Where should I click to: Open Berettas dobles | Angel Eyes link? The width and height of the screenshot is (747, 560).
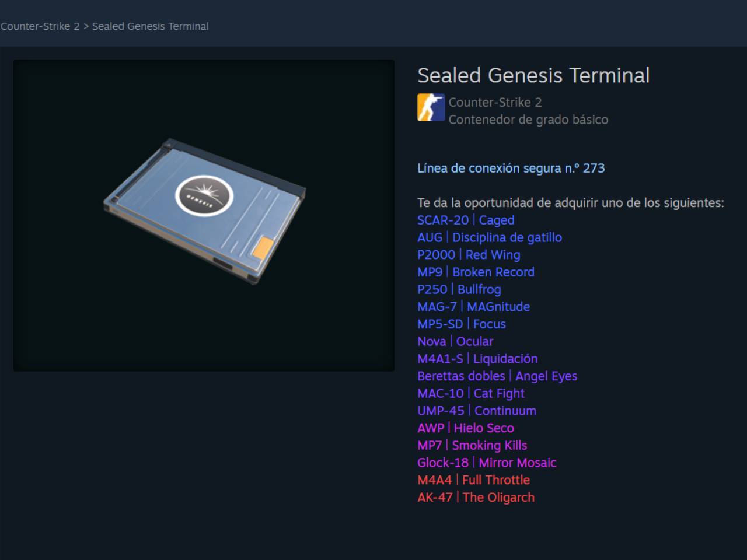tap(497, 376)
